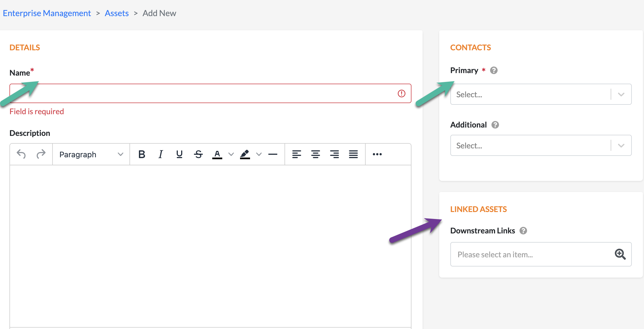Toggle underline formatting
The image size is (644, 329).
[x=179, y=154]
